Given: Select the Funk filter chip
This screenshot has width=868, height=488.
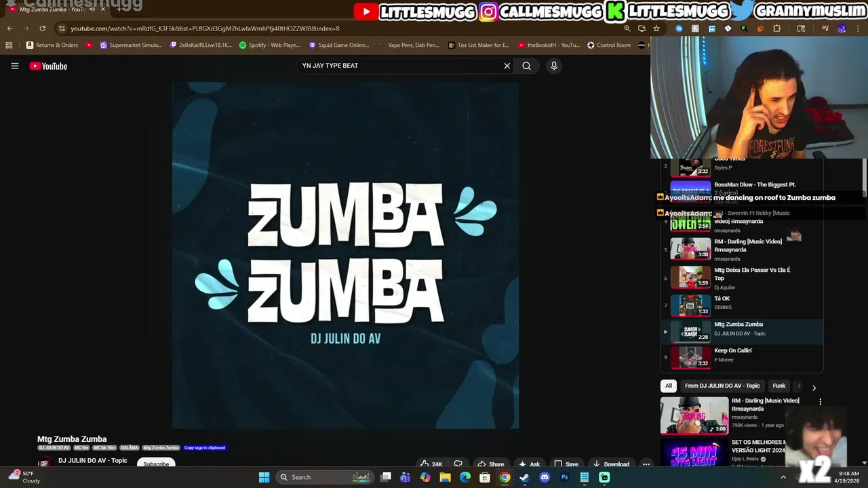Looking at the screenshot, I should tap(778, 386).
